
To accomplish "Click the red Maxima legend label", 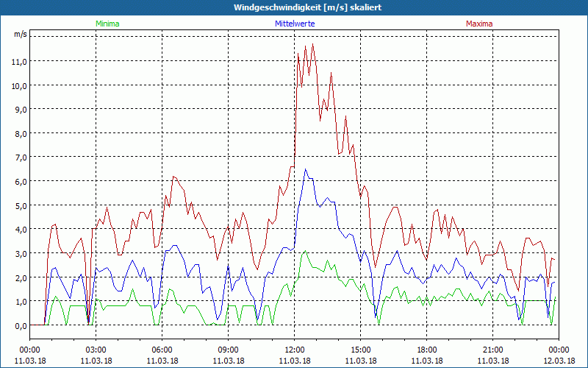I will (x=479, y=24).
